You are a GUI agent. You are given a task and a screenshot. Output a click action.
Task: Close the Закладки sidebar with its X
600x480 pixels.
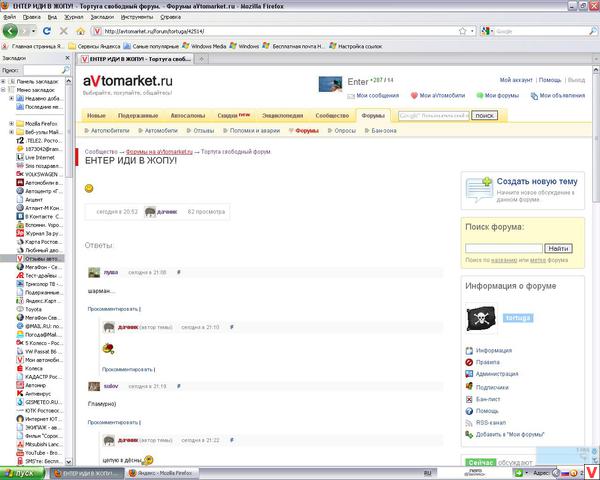67,58
